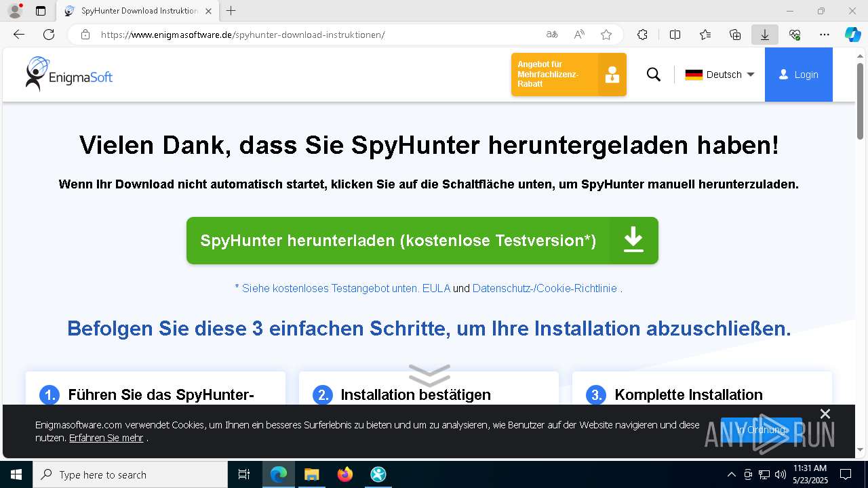The image size is (868, 488).
Task: Open the extensions puzzle icon
Action: tap(642, 35)
